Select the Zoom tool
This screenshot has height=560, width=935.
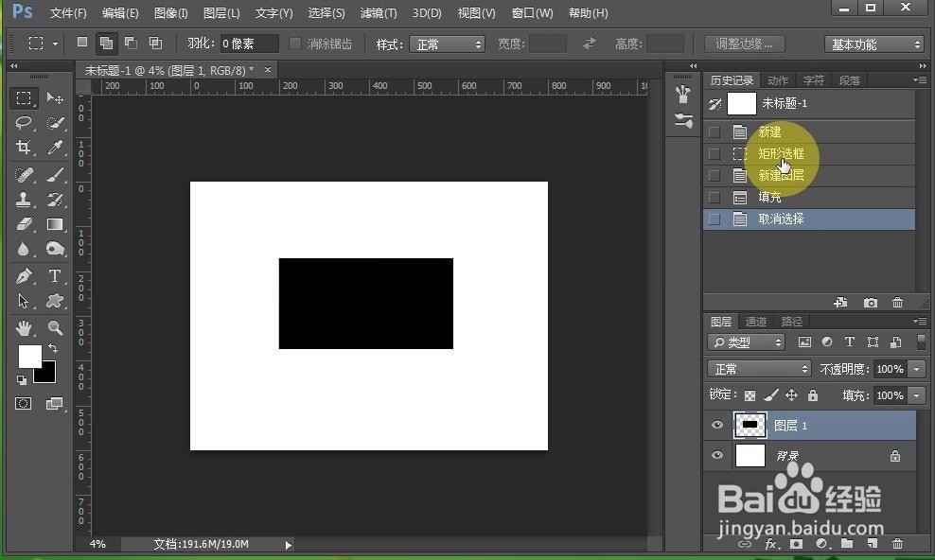[54, 326]
